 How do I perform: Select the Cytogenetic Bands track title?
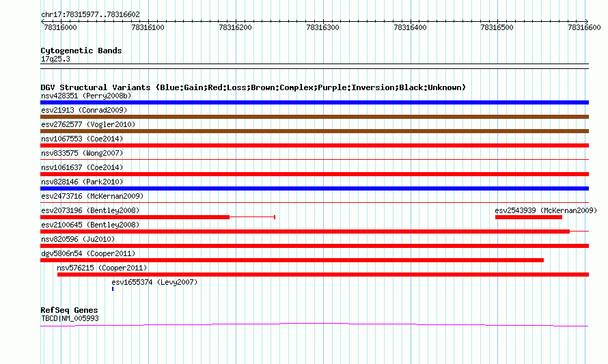(x=81, y=51)
